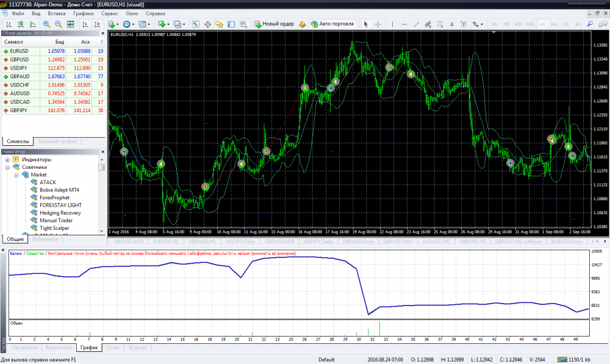Open Журнал tester tab
Image resolution: width=610 pixels, height=364 pixels.
(137, 348)
